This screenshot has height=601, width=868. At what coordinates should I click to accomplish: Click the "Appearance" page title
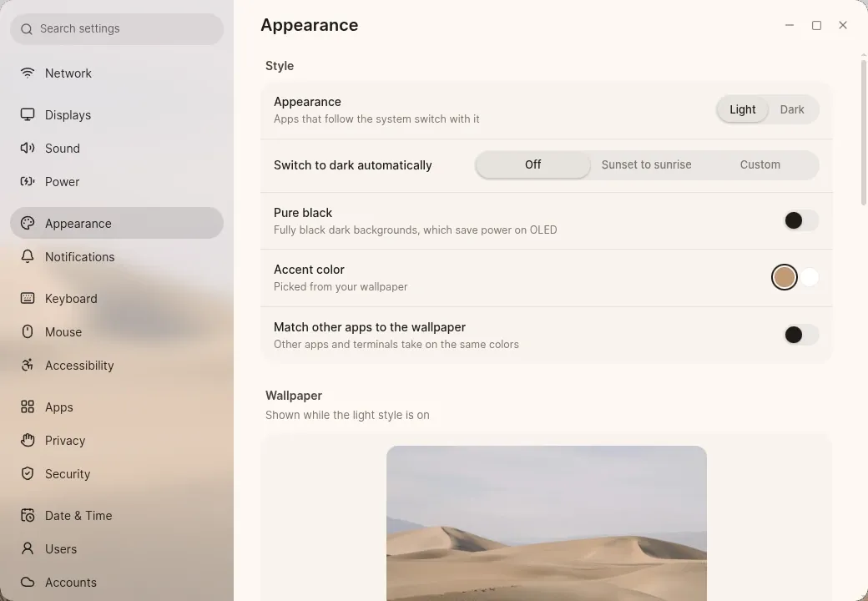coord(310,25)
